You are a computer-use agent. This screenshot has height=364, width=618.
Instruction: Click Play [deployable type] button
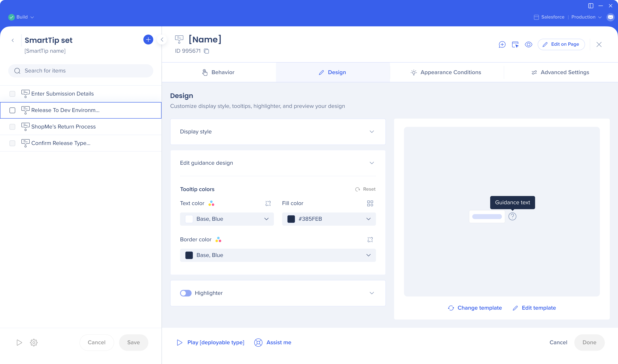[210, 343]
